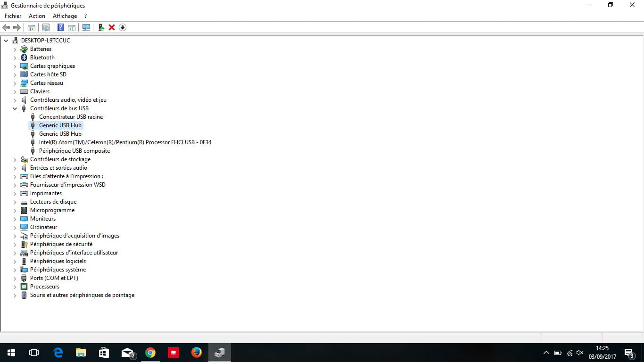644x362 pixels.
Task: Select the Cartes graphiques category icon
Action: click(x=24, y=66)
